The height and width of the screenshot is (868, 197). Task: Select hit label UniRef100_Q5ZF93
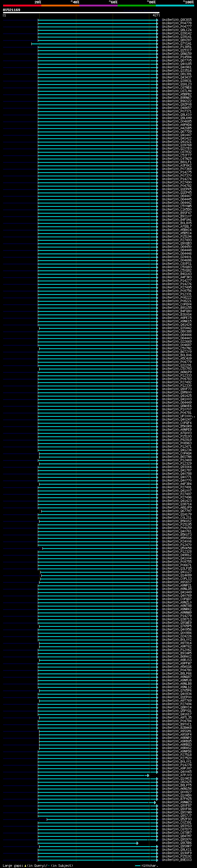click(x=177, y=819)
